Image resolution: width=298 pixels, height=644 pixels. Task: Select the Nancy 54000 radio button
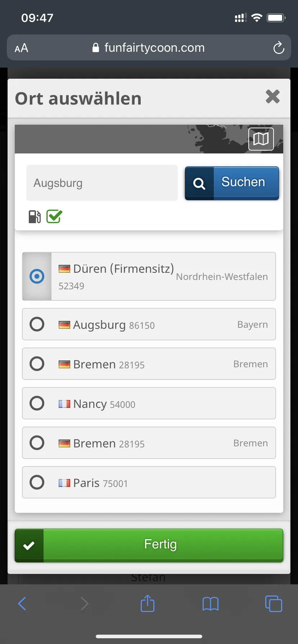[37, 403]
